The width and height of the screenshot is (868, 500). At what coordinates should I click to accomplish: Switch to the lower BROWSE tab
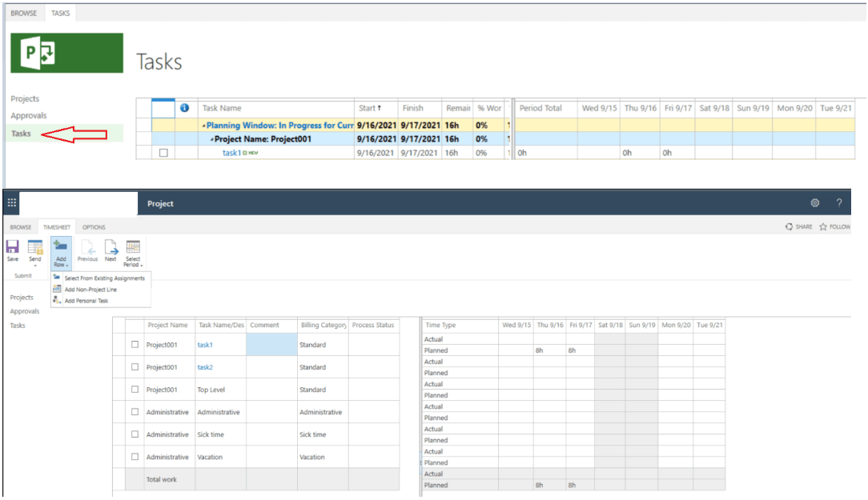(x=21, y=226)
